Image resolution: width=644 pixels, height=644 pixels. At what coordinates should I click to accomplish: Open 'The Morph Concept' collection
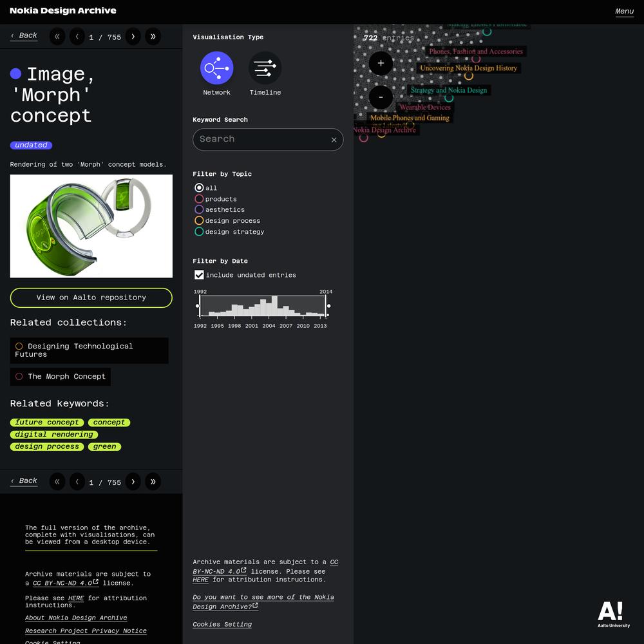61,377
